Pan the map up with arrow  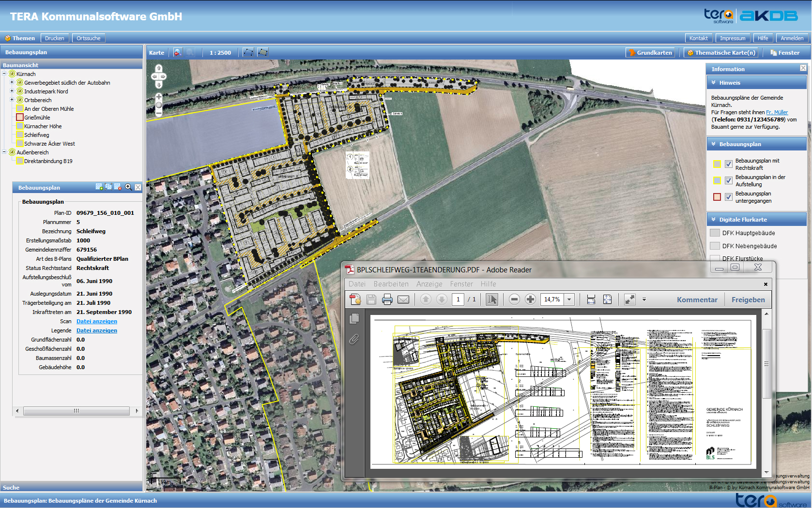(x=159, y=69)
